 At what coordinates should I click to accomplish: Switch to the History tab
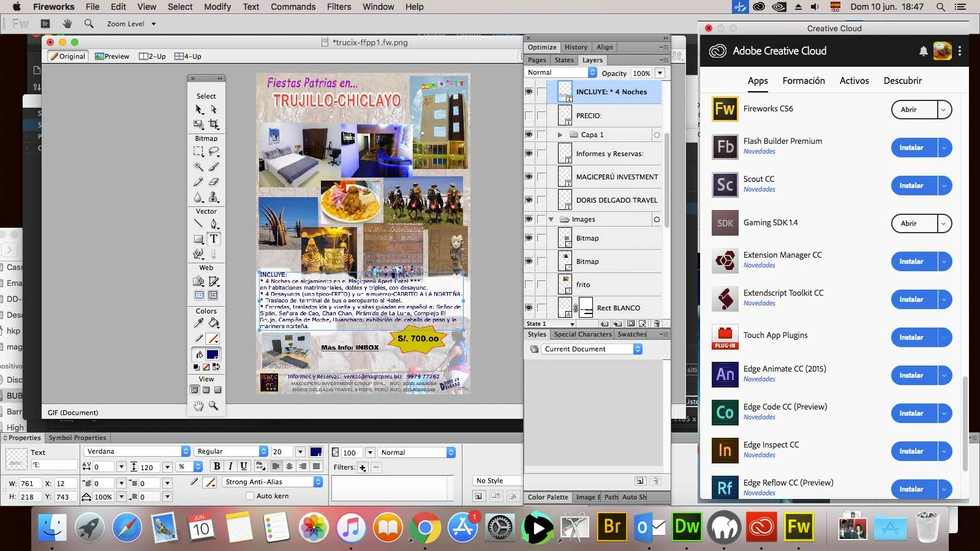[576, 47]
